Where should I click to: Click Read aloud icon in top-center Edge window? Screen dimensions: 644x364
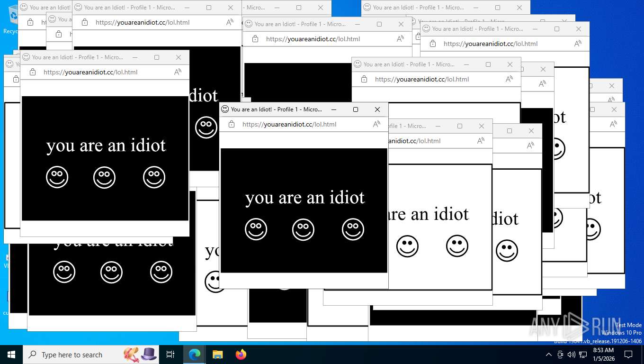pyautogui.click(x=400, y=39)
